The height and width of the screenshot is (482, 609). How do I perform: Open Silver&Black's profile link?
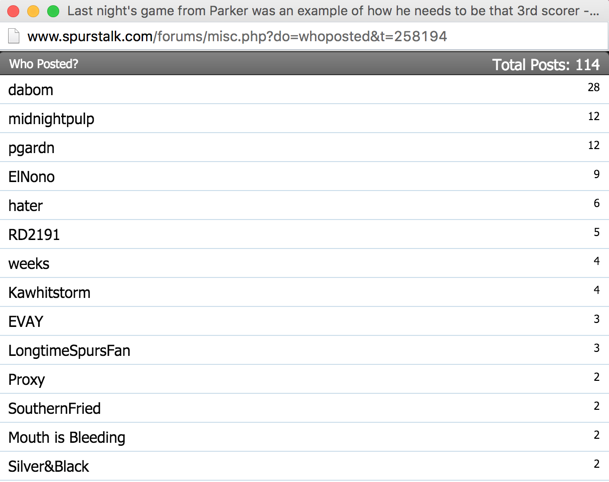[49, 466]
